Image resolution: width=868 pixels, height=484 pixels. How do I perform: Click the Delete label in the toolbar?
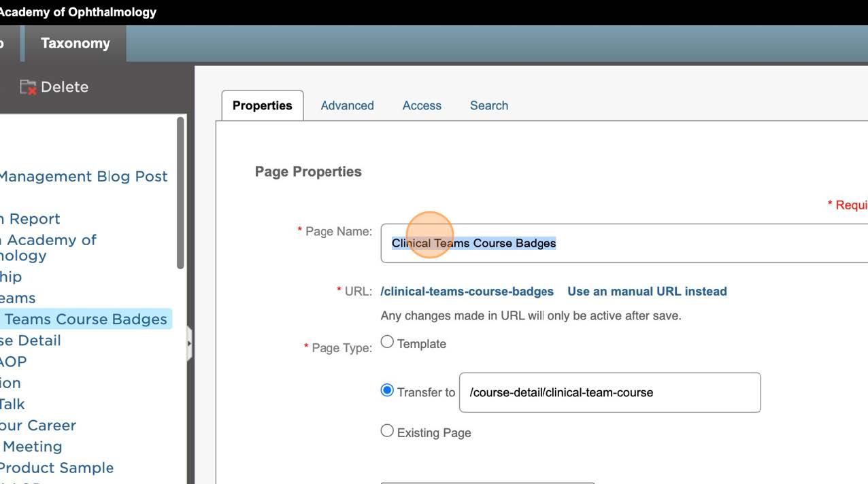pyautogui.click(x=65, y=87)
